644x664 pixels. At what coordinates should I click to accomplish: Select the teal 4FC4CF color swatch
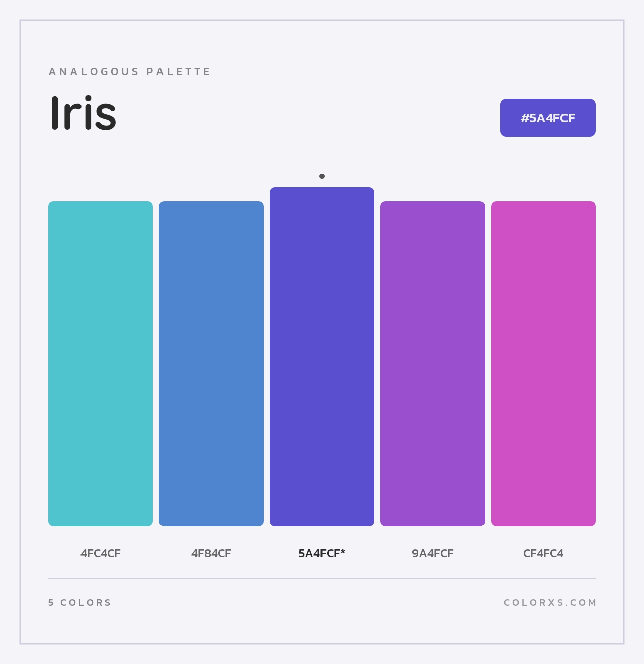101,364
